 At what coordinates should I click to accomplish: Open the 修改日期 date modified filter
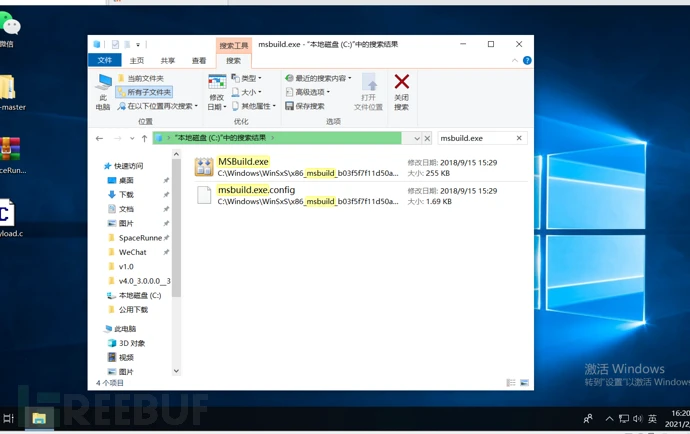217,92
